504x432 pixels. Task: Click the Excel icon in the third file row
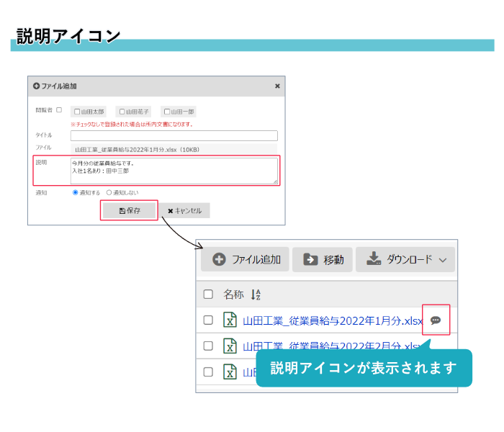230,372
